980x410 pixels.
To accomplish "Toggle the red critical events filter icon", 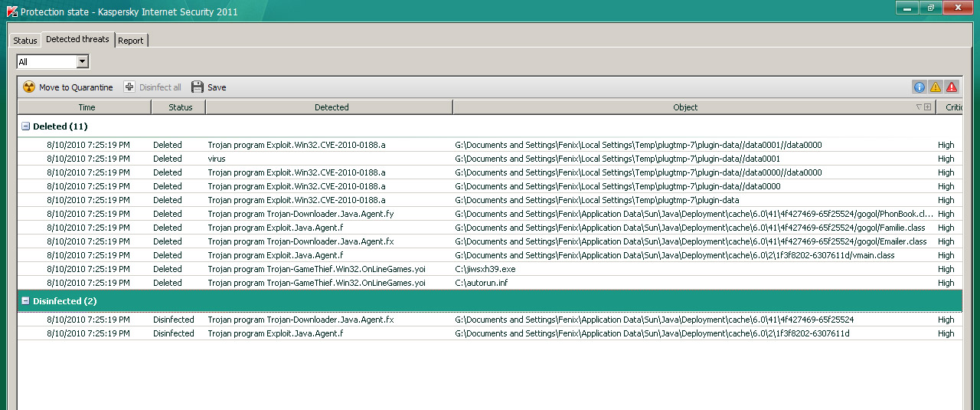I will click(952, 87).
